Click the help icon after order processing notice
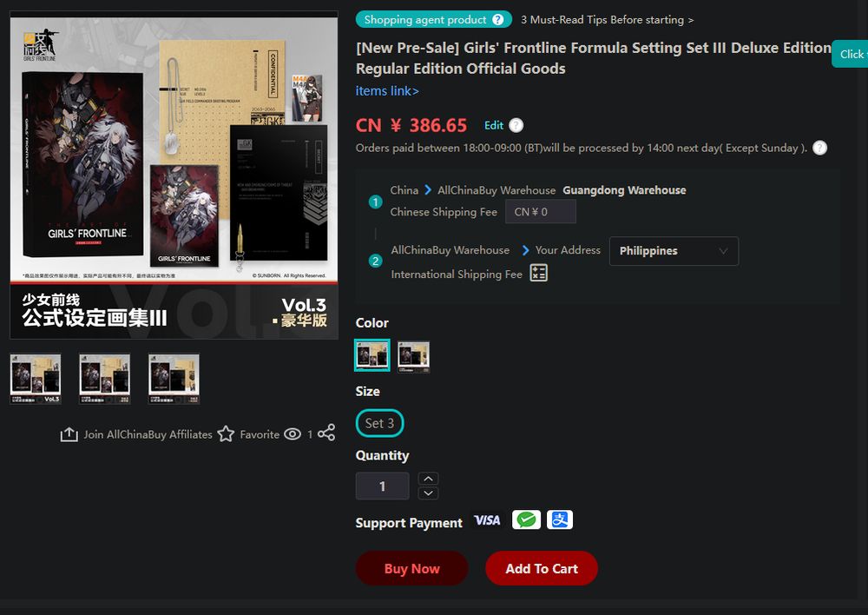The height and width of the screenshot is (615, 868). (820, 148)
